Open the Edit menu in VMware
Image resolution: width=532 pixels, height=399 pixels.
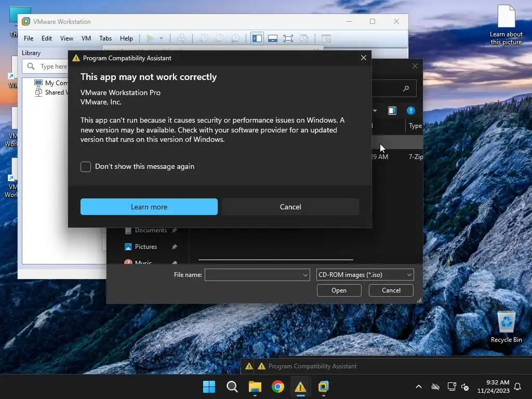point(46,38)
